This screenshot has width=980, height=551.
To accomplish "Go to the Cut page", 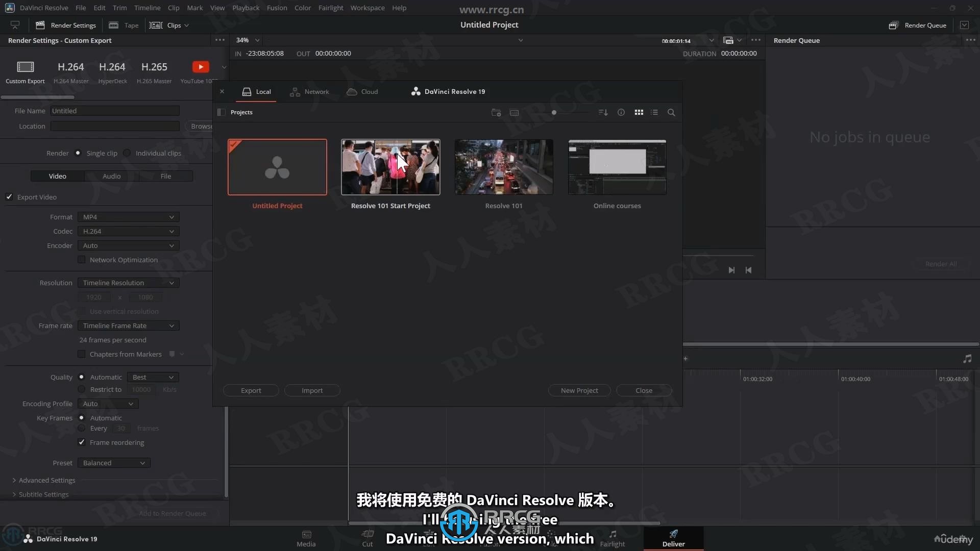I will tap(367, 539).
